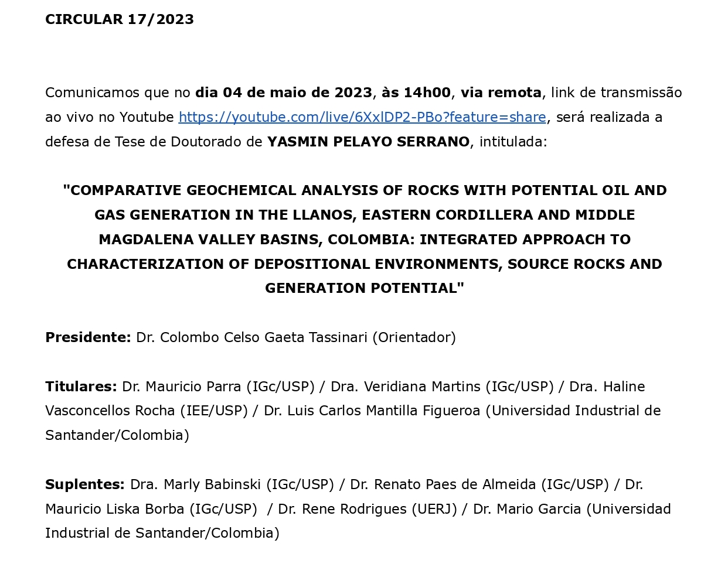Open the YouTube live transmission link
The width and height of the screenshot is (728, 567).
click(362, 117)
